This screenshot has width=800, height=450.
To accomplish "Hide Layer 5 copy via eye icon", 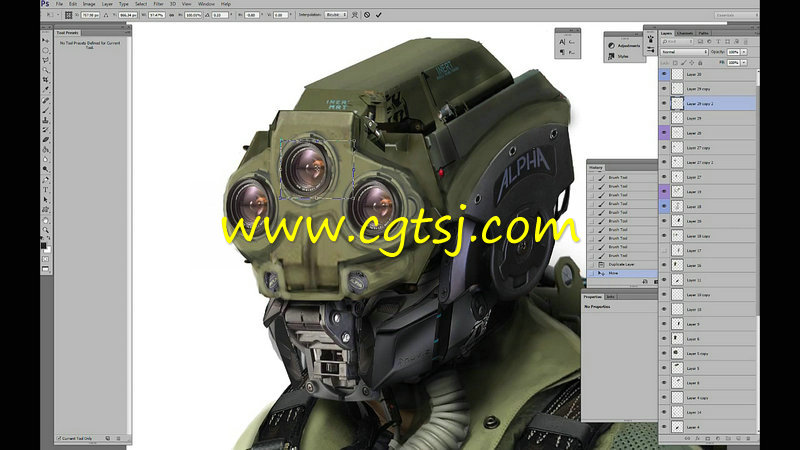I will pos(664,353).
